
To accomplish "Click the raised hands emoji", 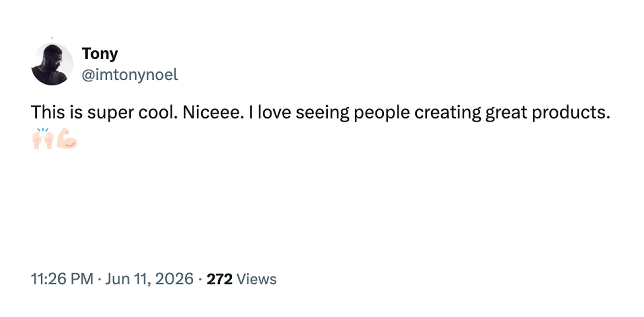I will tap(43, 138).
